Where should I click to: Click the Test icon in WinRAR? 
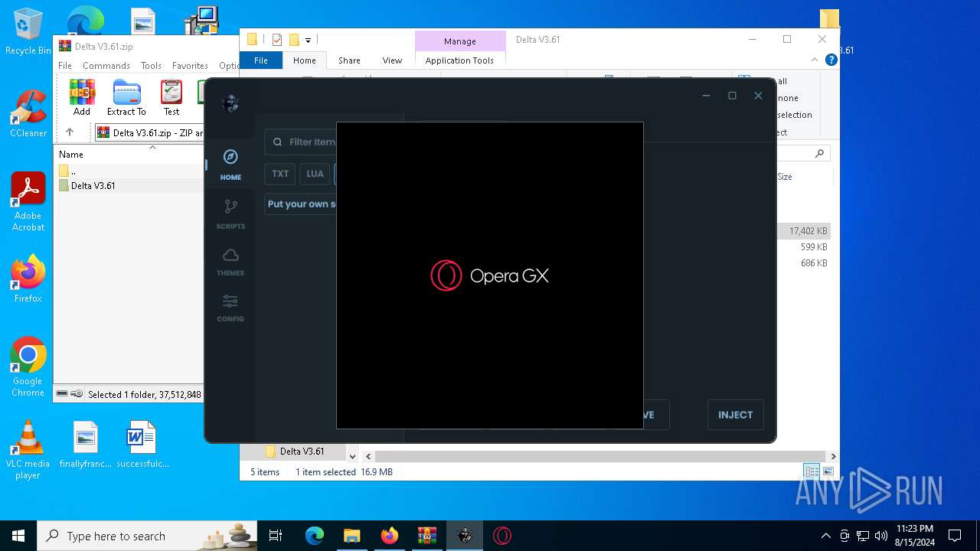[x=171, y=98]
